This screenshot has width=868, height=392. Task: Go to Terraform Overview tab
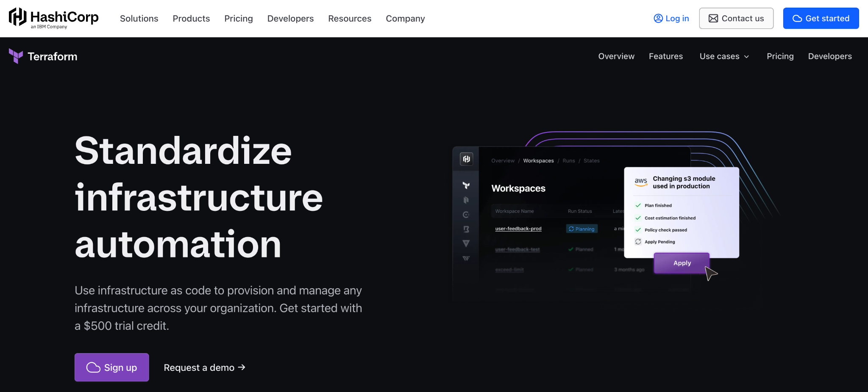(616, 56)
